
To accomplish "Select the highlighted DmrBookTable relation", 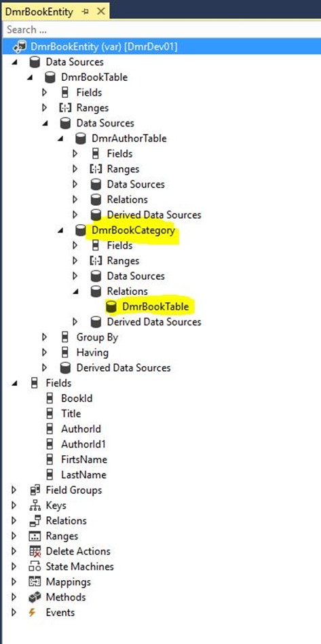I will tap(155, 307).
